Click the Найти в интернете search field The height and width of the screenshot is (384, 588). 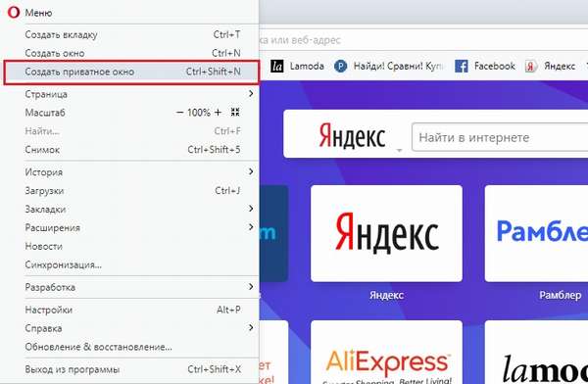point(500,137)
